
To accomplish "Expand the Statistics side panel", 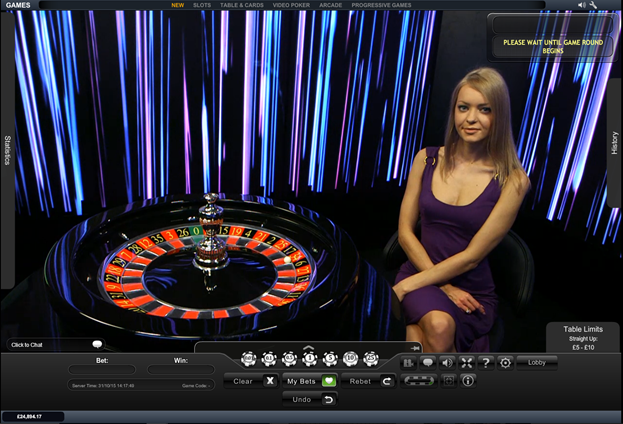I will [7, 150].
